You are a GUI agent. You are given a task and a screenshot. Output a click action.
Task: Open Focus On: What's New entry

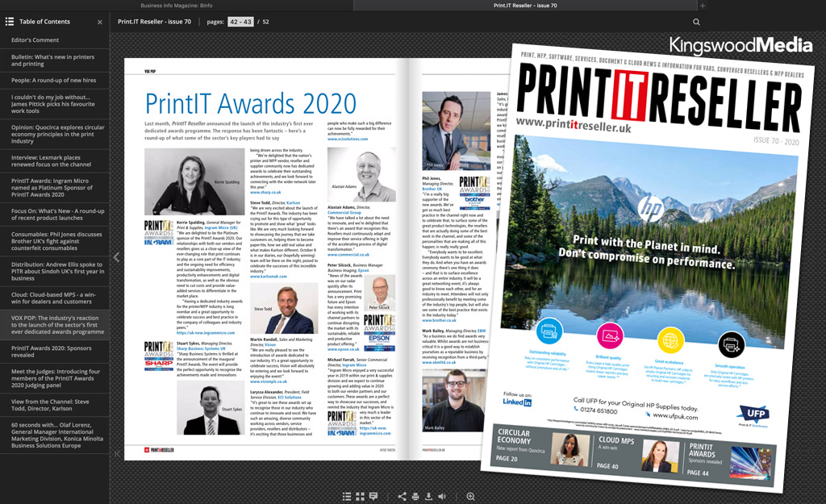55,215
